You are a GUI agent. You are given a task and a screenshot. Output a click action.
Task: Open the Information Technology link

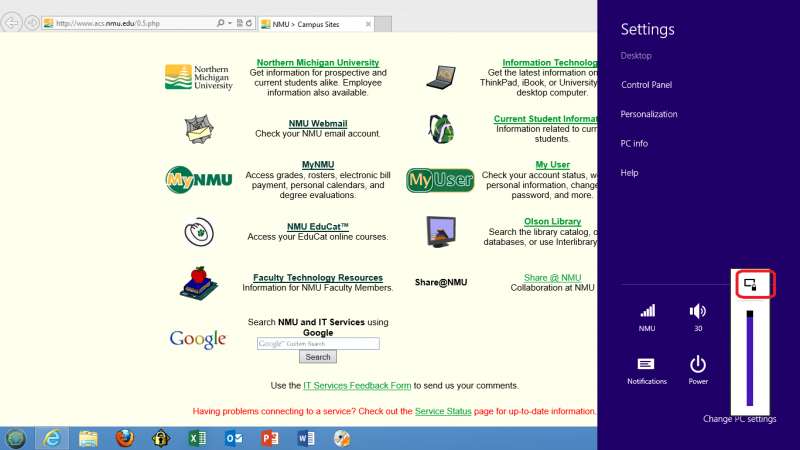[x=549, y=62]
